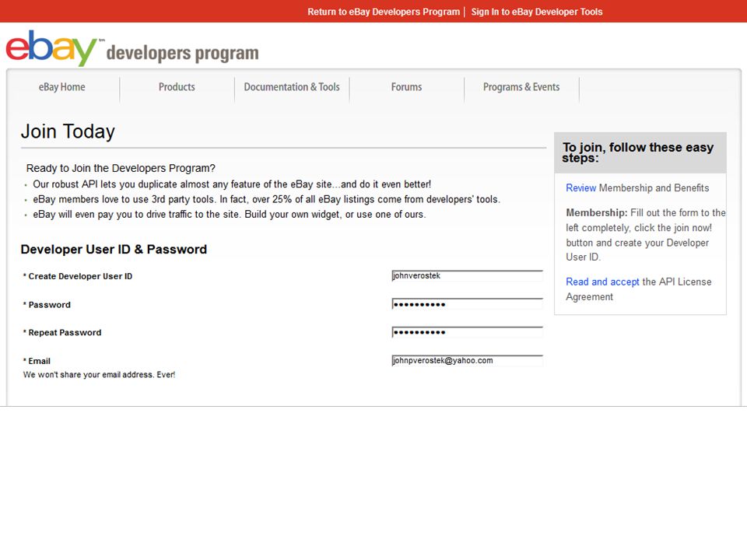
Task: Click the 'developers program' title text
Action: (x=182, y=53)
